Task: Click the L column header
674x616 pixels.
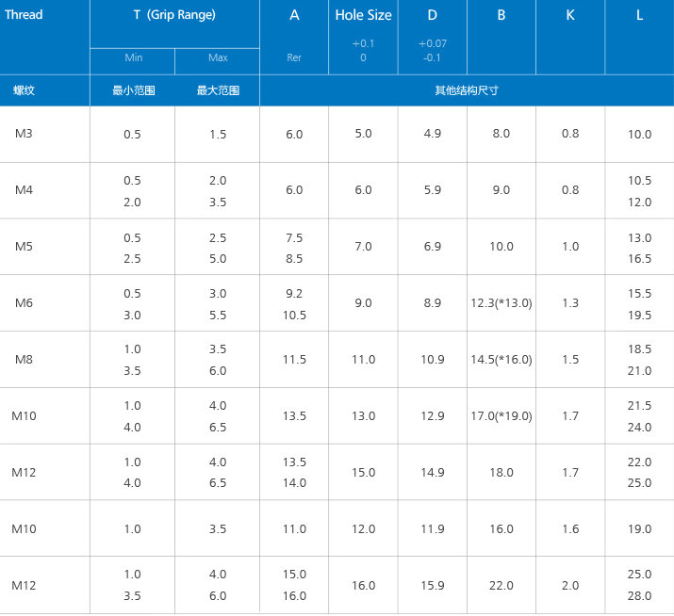Action: tap(639, 15)
